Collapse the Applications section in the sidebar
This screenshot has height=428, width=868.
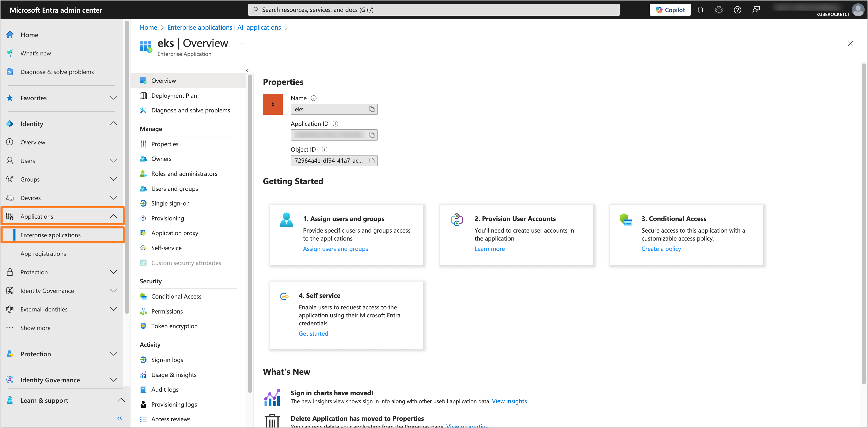coord(113,216)
